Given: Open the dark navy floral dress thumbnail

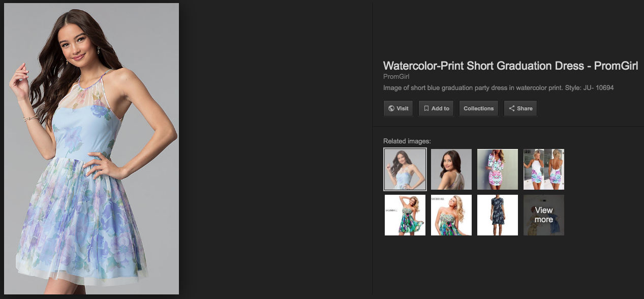Looking at the screenshot, I should (x=498, y=215).
